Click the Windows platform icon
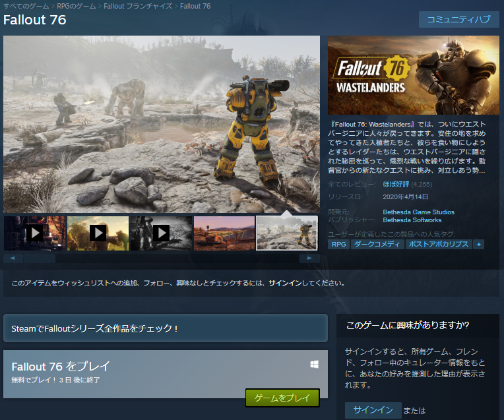504x420 pixels. click(x=315, y=364)
